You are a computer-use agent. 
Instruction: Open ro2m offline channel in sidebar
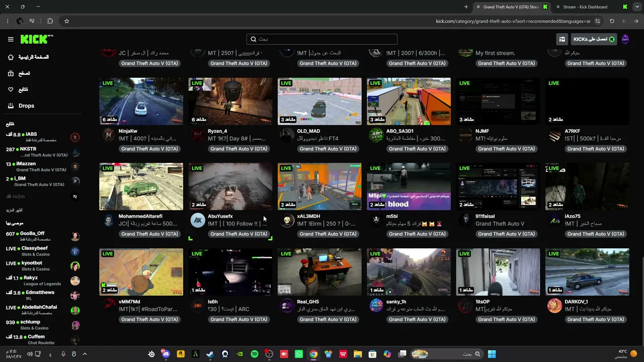pyautogui.click(x=43, y=196)
